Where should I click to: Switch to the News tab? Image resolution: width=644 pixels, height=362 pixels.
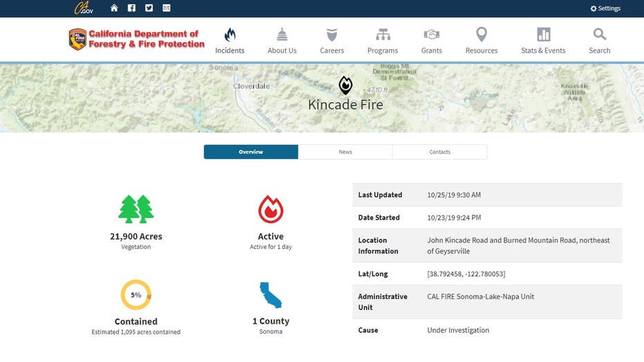[x=345, y=152]
